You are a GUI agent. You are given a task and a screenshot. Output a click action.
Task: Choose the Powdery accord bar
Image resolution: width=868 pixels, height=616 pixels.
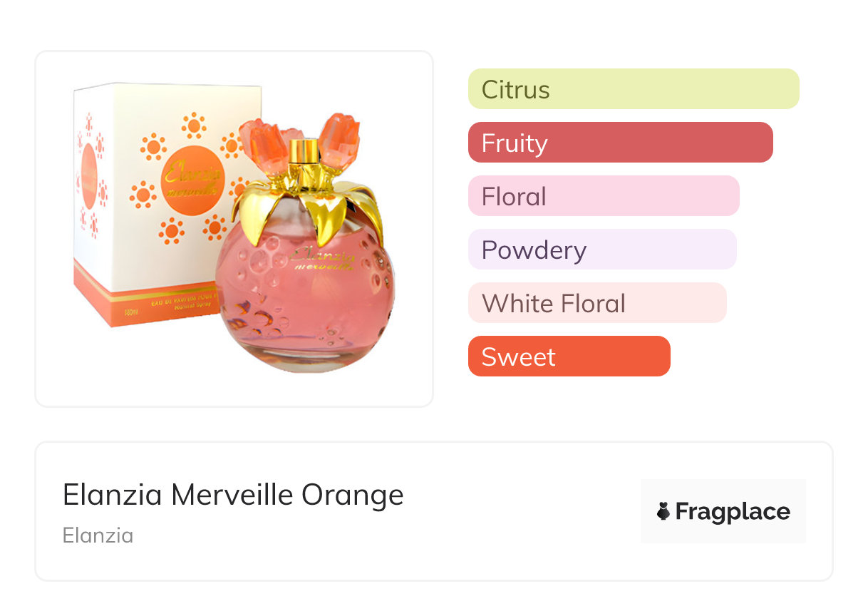[601, 250]
